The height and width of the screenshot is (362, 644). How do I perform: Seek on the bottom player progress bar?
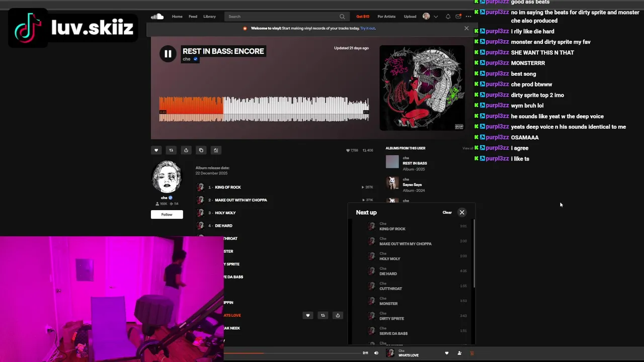[292, 353]
